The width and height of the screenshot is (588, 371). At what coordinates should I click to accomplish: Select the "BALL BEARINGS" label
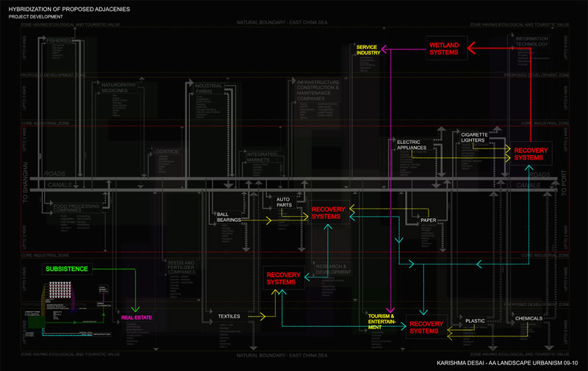coord(229,217)
